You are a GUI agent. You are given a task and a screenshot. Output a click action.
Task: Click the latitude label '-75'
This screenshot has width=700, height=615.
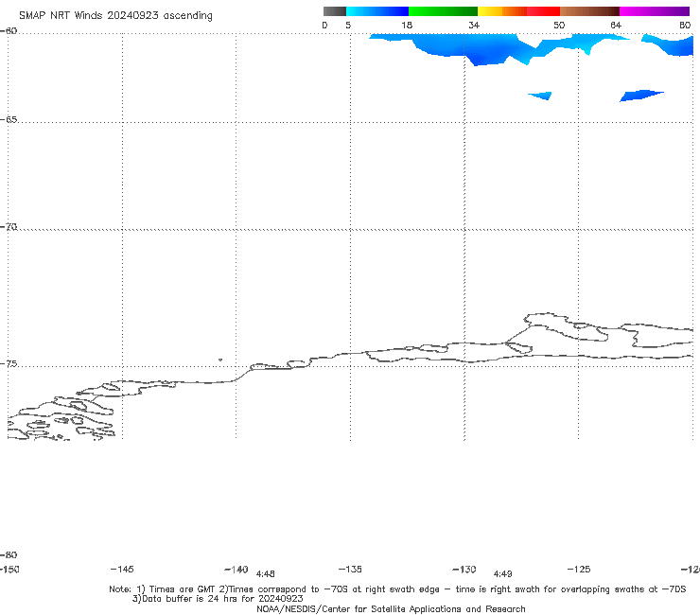tap(9, 364)
